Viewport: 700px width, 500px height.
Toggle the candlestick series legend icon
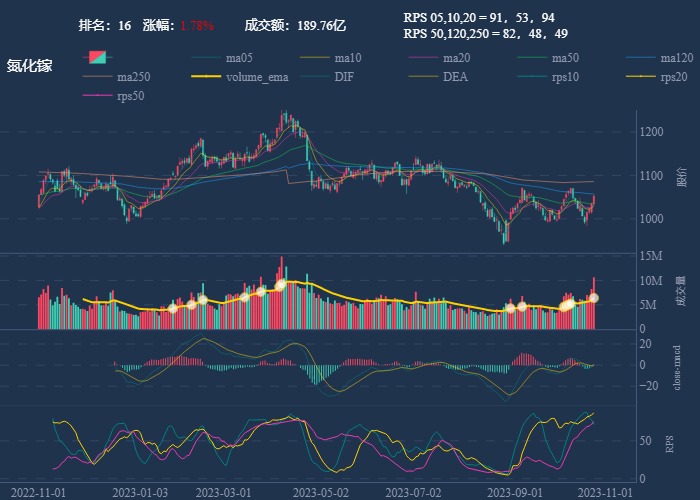[97, 58]
